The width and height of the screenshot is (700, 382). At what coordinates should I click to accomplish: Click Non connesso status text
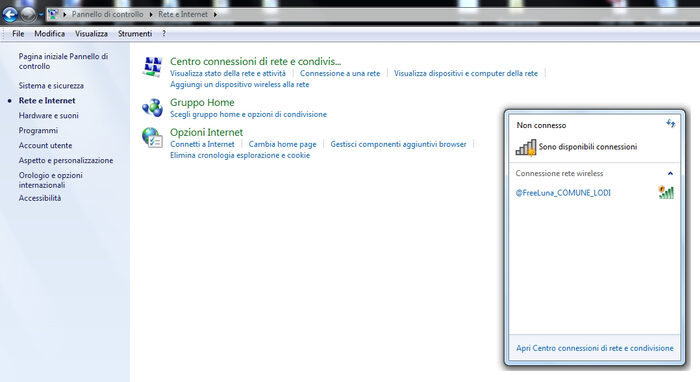tap(541, 125)
